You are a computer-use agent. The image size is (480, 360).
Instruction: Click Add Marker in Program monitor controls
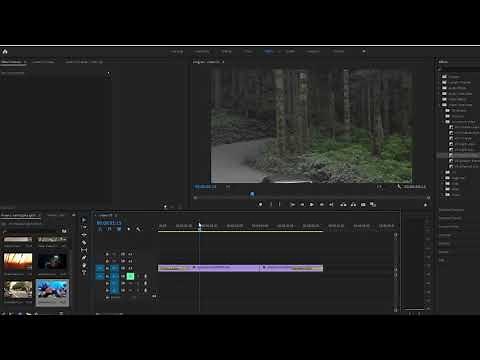260,204
